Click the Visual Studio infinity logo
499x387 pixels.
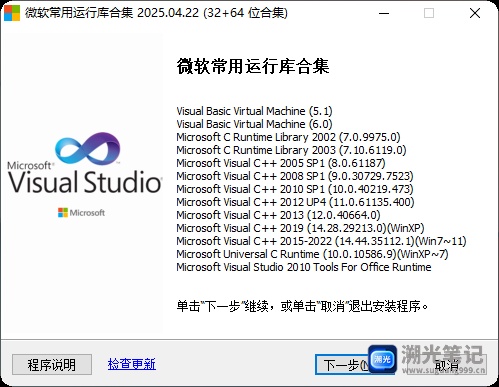coord(88,149)
